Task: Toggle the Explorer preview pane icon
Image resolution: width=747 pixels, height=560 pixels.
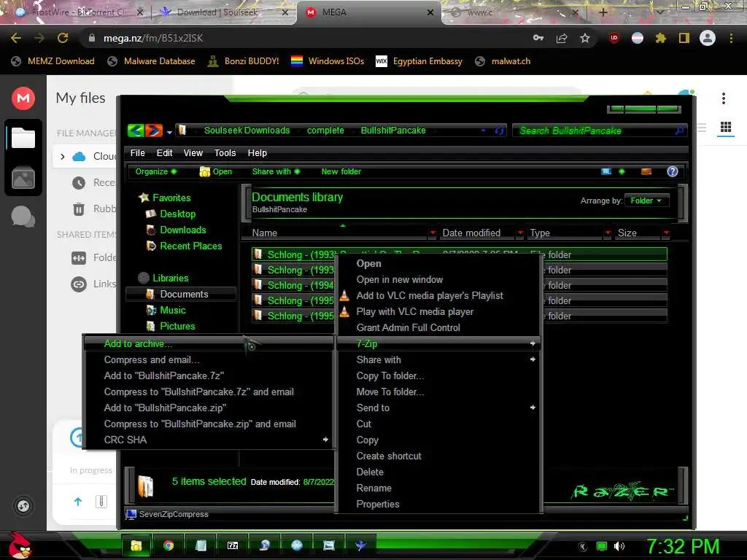Action: [646, 171]
